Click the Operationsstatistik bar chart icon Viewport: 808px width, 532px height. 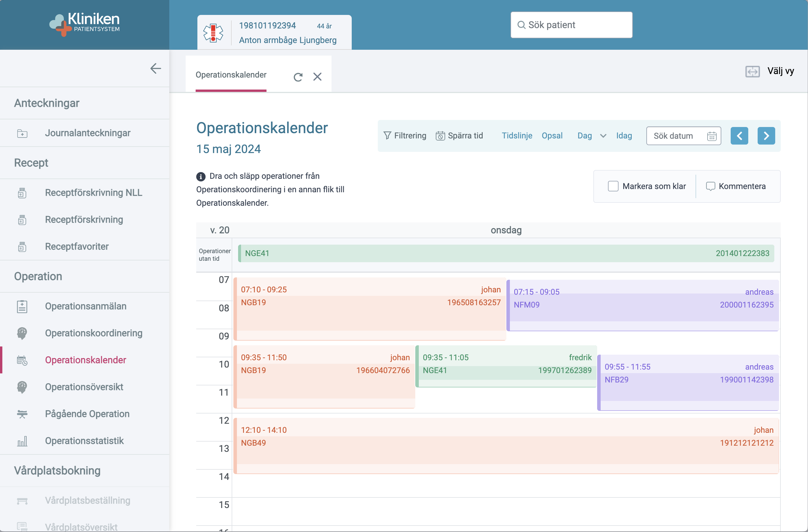[22, 441]
